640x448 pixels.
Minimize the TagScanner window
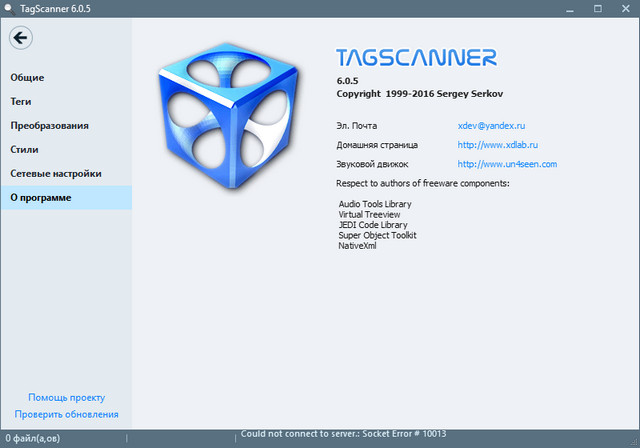click(565, 9)
